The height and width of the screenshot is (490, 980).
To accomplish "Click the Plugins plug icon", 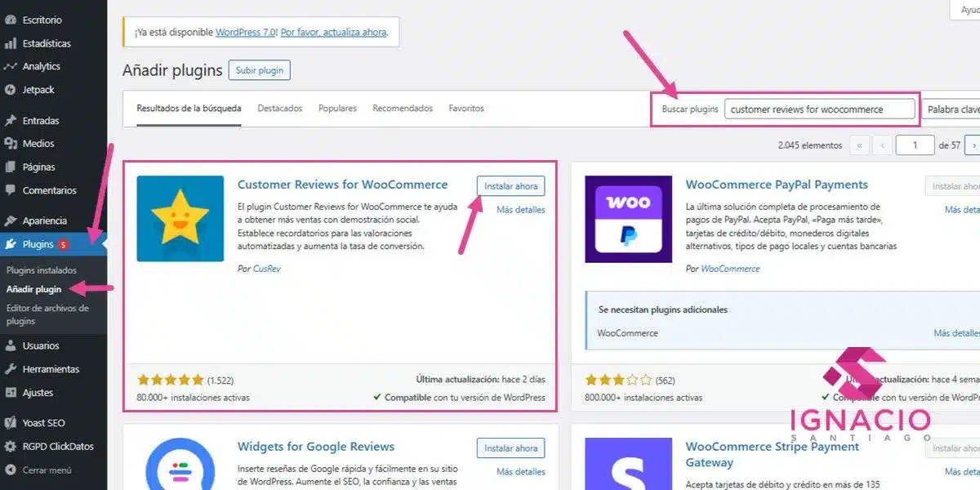I will [11, 244].
